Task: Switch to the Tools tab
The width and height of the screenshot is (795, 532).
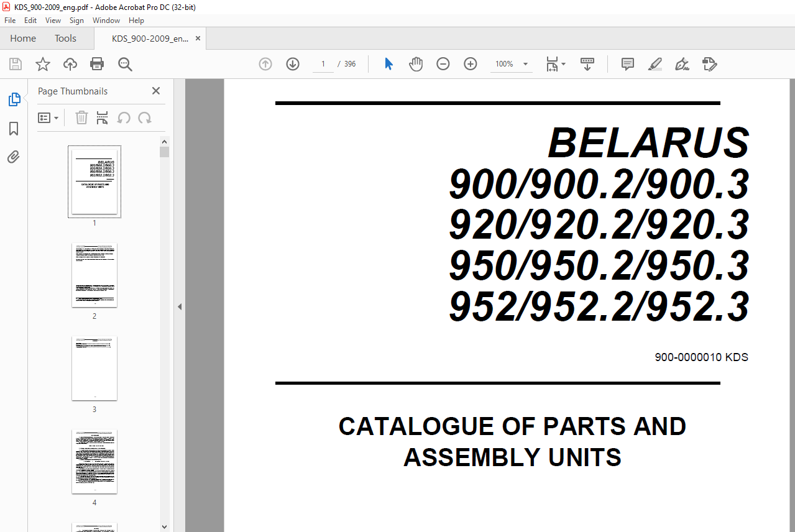Action: pyautogui.click(x=65, y=39)
